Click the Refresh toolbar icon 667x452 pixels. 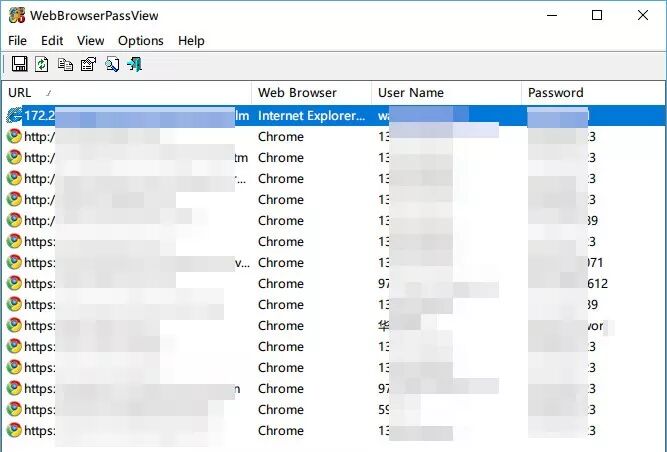41,64
